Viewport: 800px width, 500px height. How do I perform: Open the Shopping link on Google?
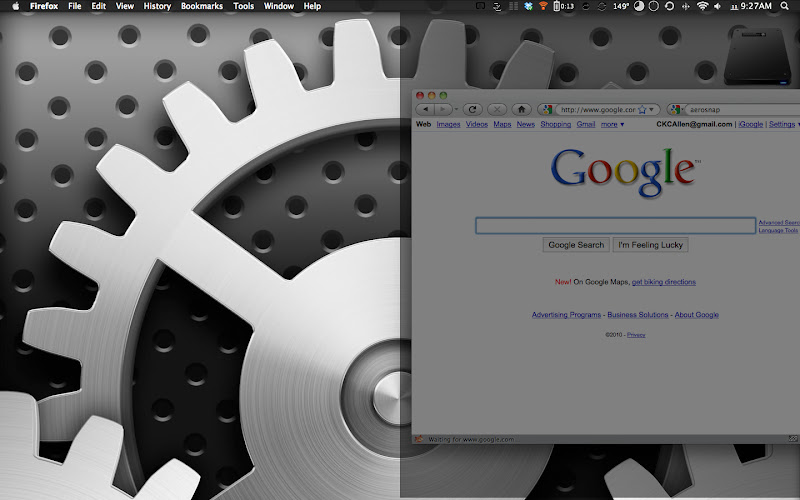click(x=556, y=124)
